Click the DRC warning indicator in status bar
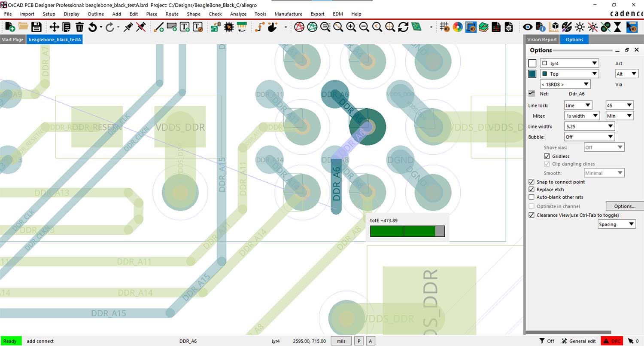644x346 pixels. tap(612, 341)
